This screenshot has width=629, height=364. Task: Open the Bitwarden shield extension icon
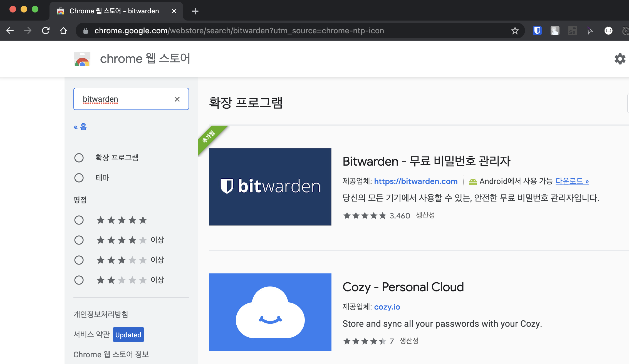point(537,31)
